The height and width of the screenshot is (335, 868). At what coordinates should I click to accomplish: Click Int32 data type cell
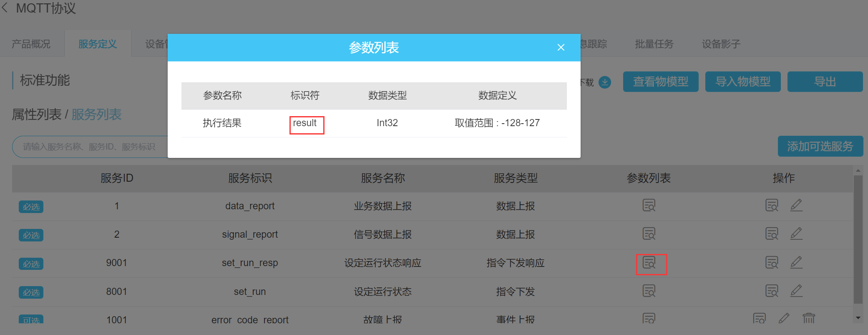(x=387, y=123)
